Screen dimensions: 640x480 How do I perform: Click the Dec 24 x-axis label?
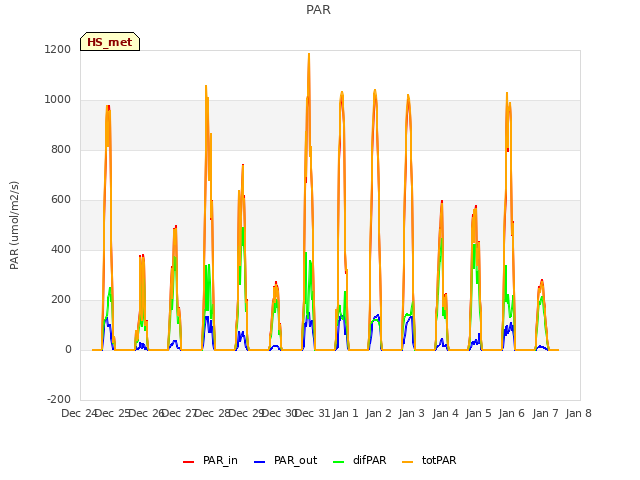(79, 413)
